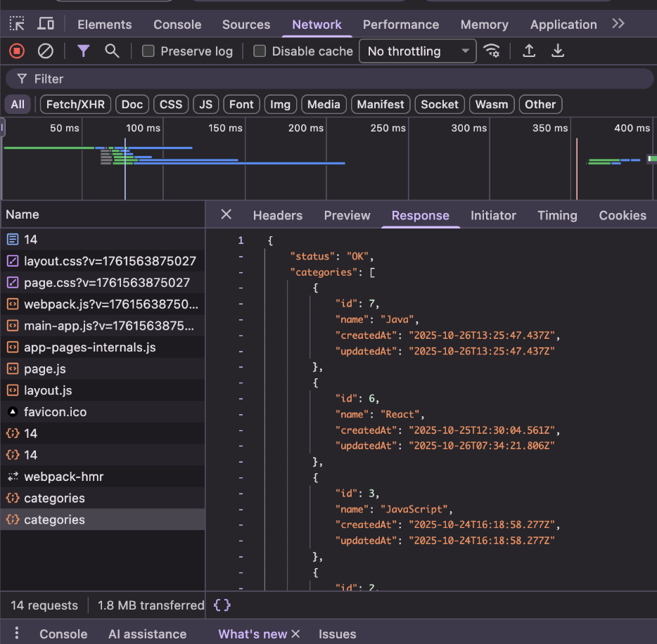Toggle the device toolbar icon
The image size is (657, 644).
(x=46, y=24)
